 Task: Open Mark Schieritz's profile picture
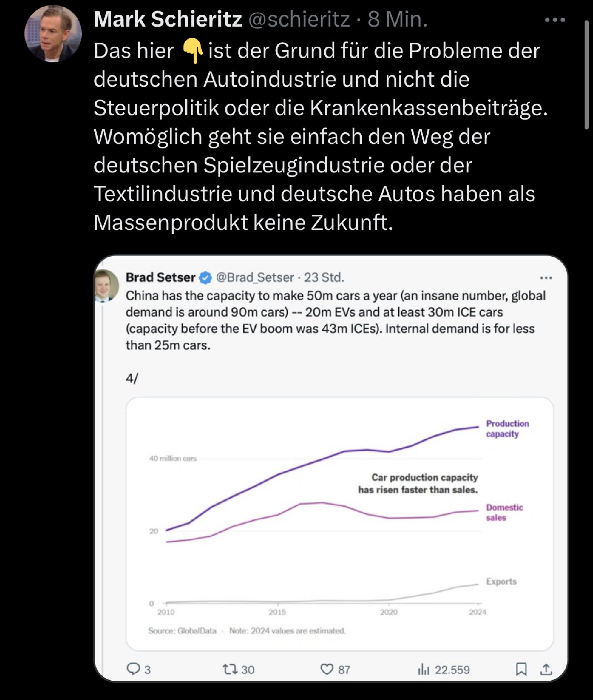pyautogui.click(x=53, y=34)
